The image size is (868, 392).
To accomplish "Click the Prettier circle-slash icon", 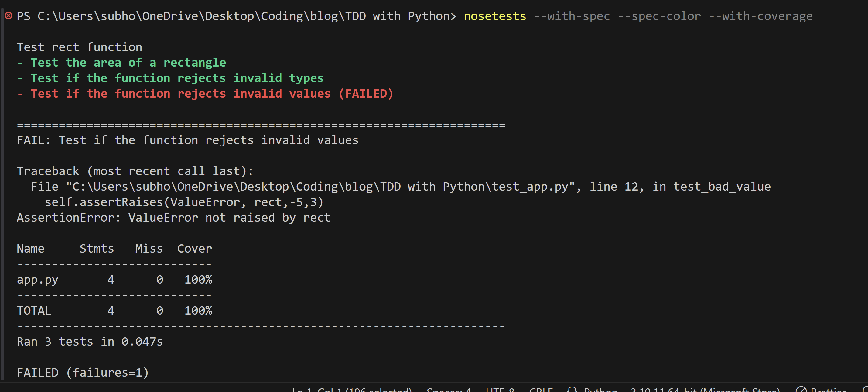I will [x=801, y=390].
